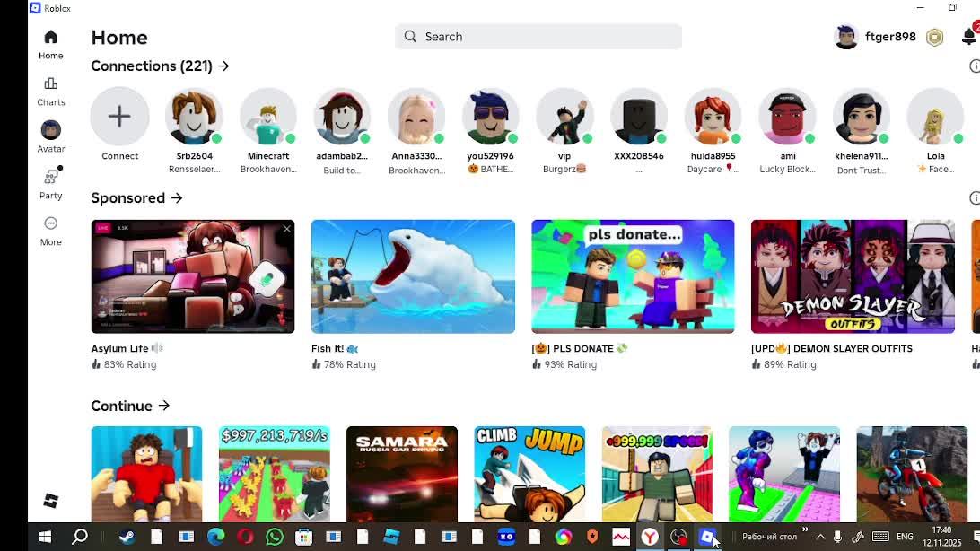980x551 pixels.
Task: Open the dirt bike game thumbnail
Action: [912, 474]
